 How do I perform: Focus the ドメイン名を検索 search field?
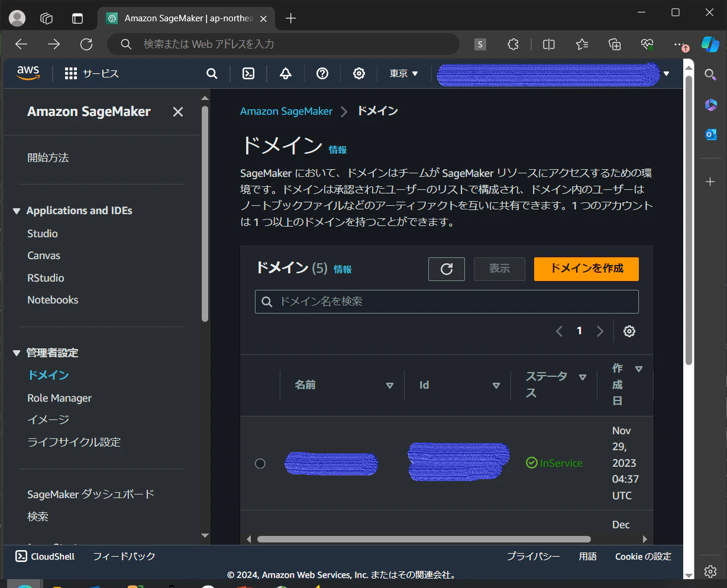[447, 302]
